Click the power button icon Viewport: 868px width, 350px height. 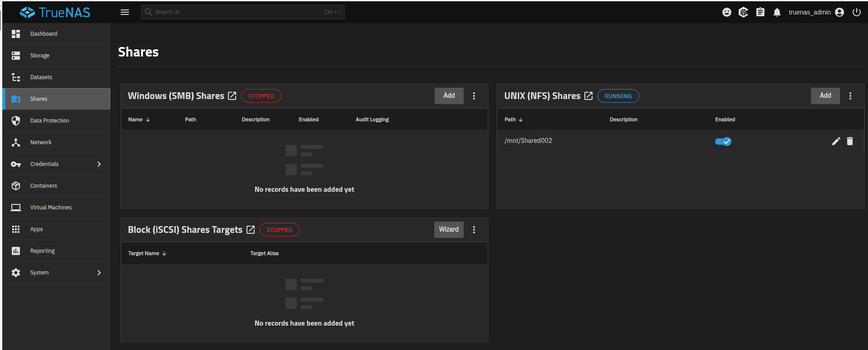click(x=856, y=12)
